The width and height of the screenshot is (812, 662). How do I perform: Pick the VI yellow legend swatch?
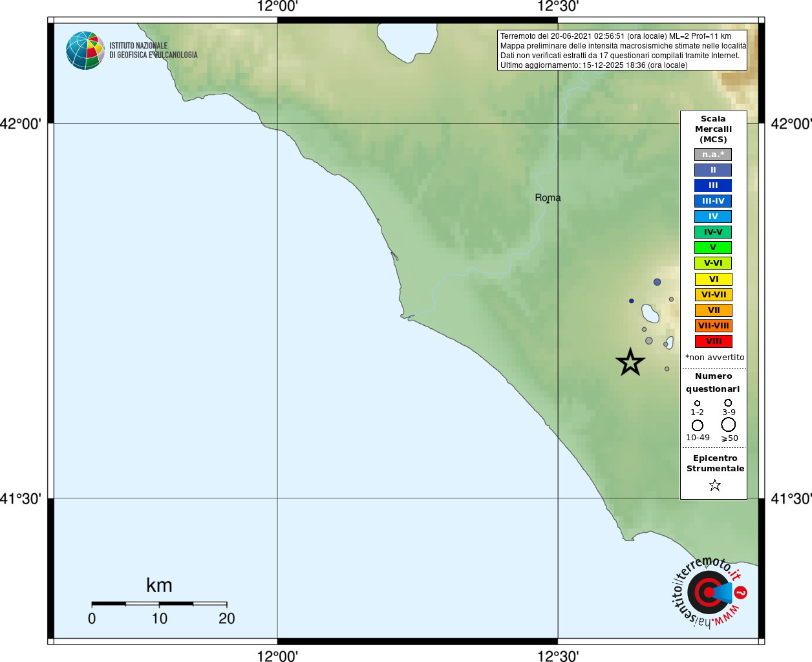(713, 279)
